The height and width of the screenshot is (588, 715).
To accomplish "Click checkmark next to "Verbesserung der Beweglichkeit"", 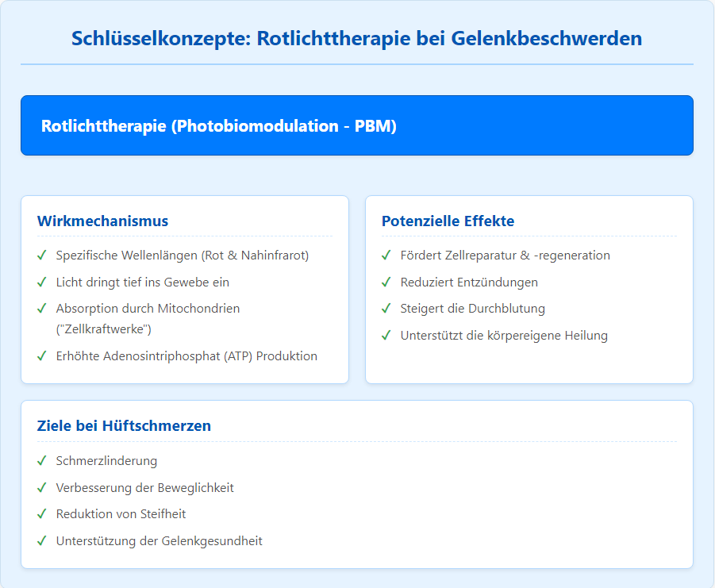I will click(x=42, y=487).
